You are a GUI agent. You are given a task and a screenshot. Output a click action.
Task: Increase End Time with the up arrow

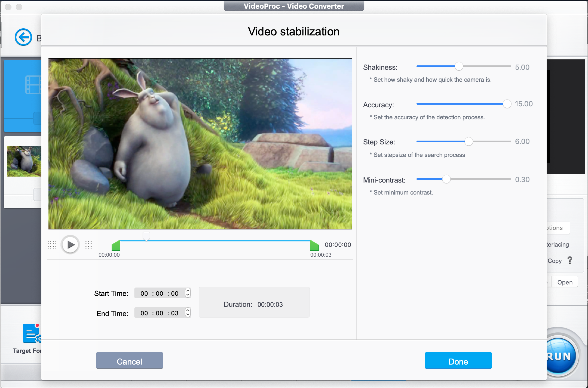188,310
